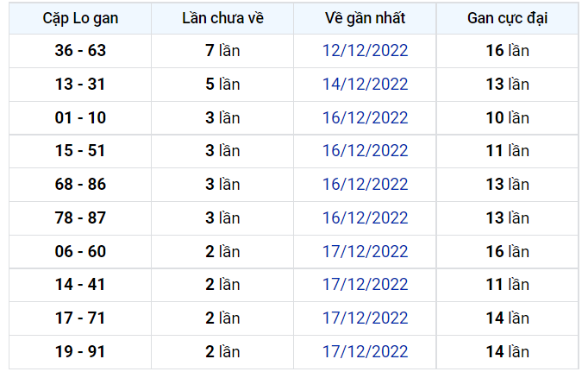
Task: Click the Gan cực đại column header
Action: (507, 18)
